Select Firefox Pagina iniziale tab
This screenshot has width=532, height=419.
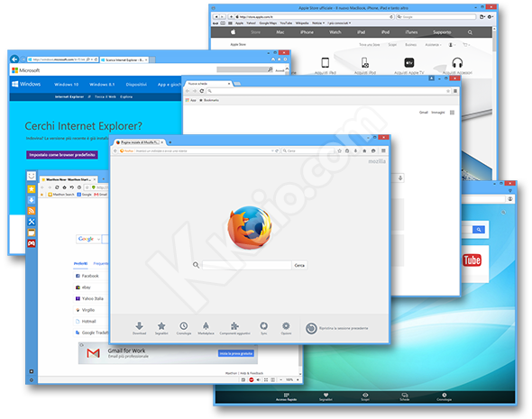tap(140, 142)
